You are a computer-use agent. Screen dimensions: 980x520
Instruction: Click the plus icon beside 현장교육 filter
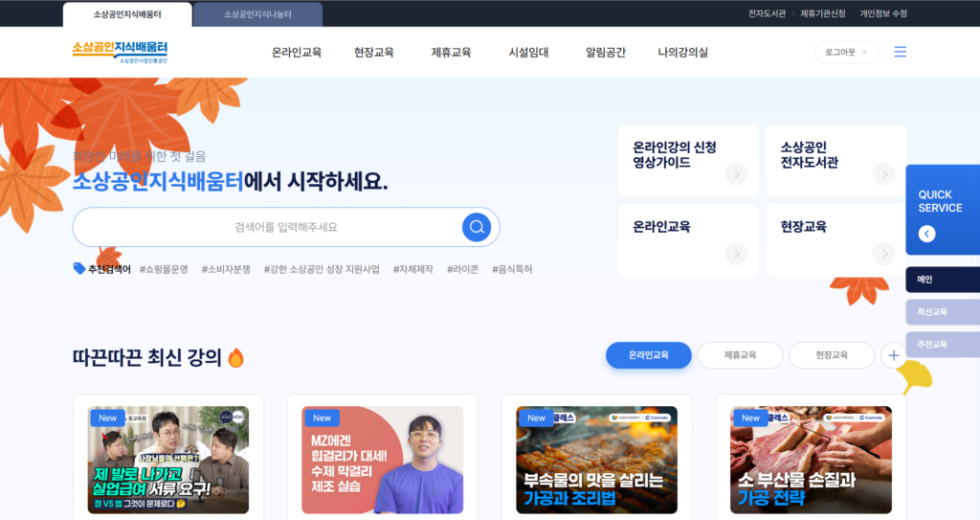point(894,355)
